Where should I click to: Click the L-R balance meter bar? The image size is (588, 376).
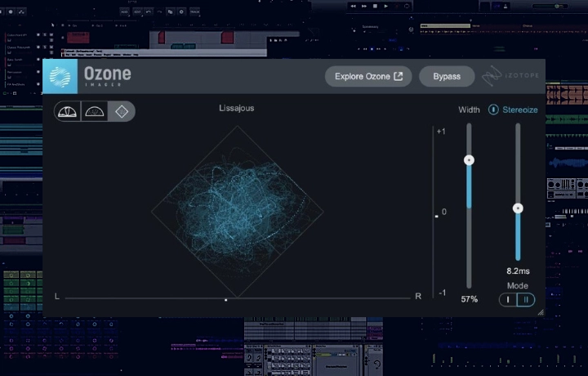238,298
